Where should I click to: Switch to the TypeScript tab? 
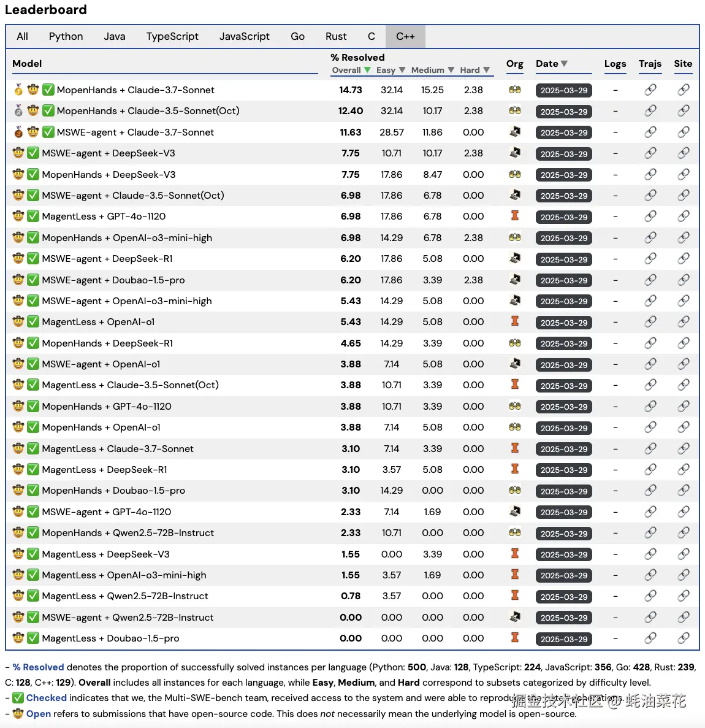tap(172, 36)
